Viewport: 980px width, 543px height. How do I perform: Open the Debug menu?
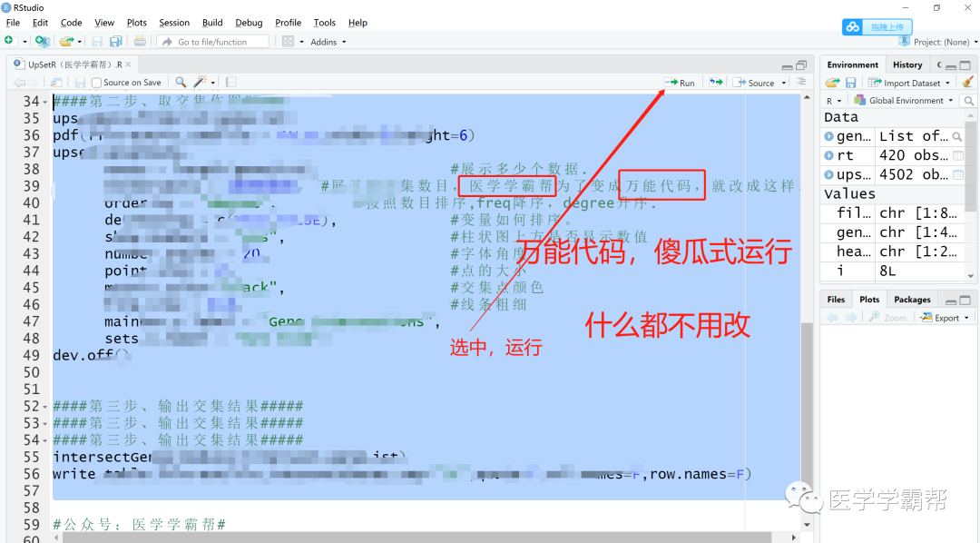[249, 23]
